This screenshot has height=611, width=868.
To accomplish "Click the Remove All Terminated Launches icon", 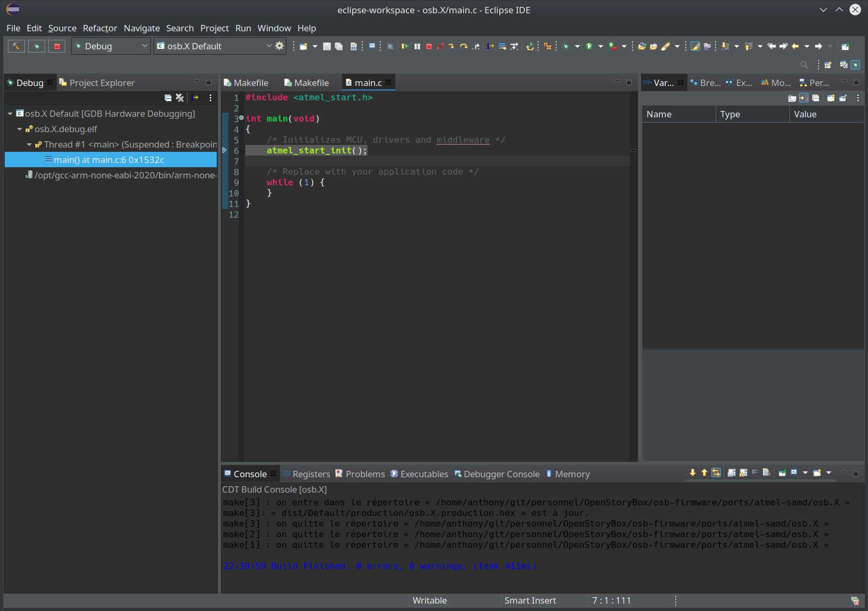I will [180, 98].
